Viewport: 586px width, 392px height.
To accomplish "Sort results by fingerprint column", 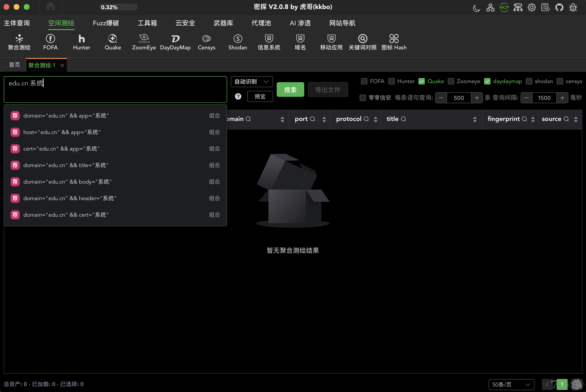I will (x=533, y=119).
